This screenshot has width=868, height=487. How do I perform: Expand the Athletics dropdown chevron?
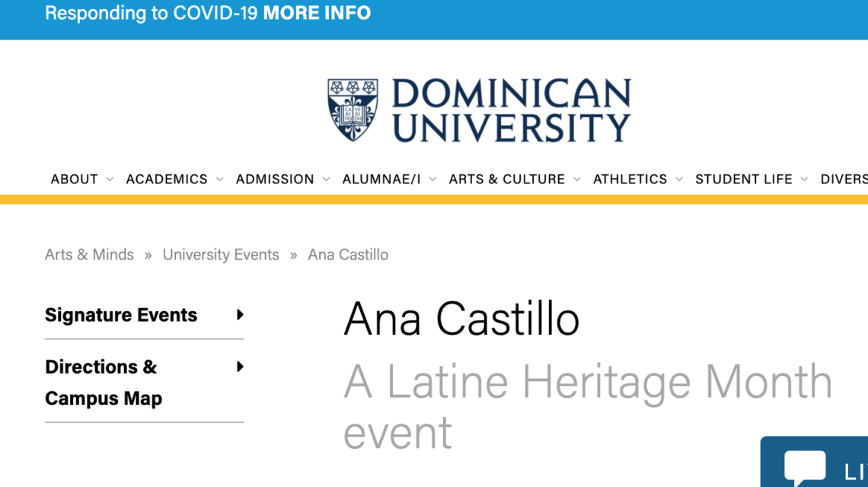click(679, 180)
